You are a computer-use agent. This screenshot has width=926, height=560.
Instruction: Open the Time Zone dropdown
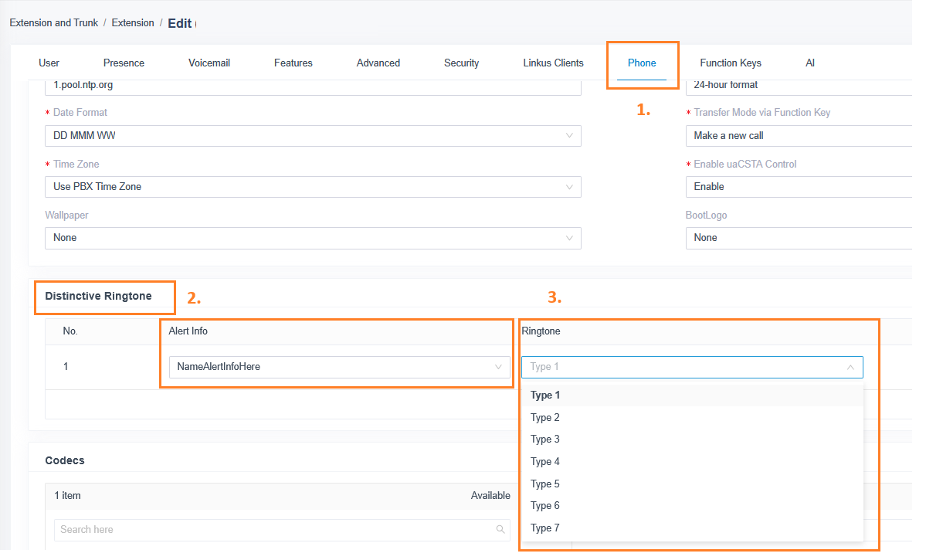pos(312,187)
